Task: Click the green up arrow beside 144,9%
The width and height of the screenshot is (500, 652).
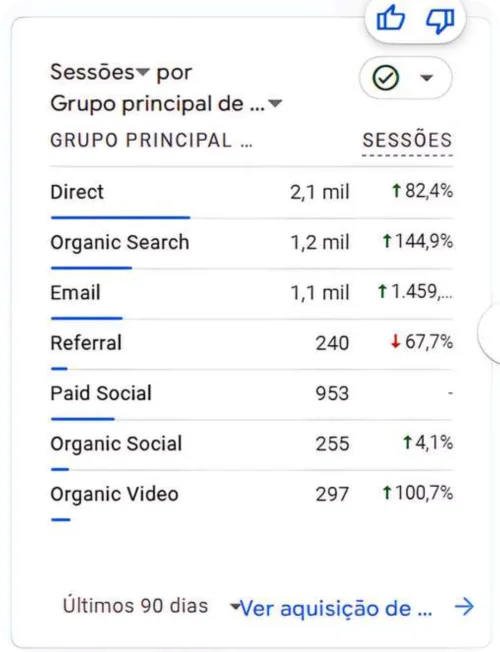Action: coord(387,241)
